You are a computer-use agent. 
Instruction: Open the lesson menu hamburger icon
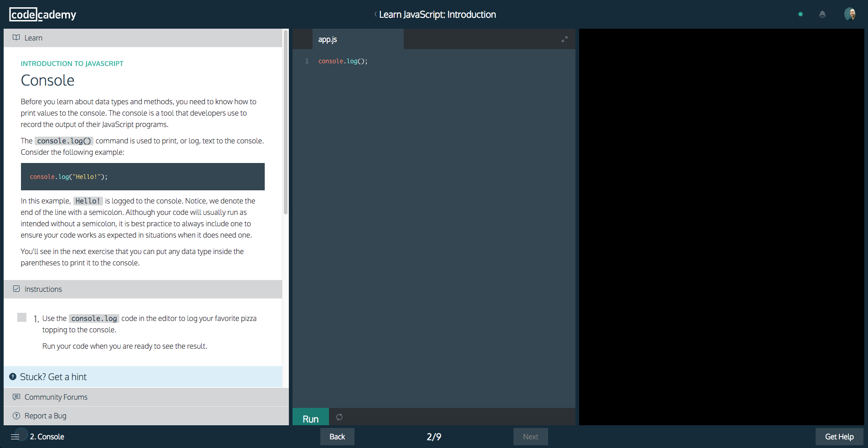pyautogui.click(x=15, y=437)
